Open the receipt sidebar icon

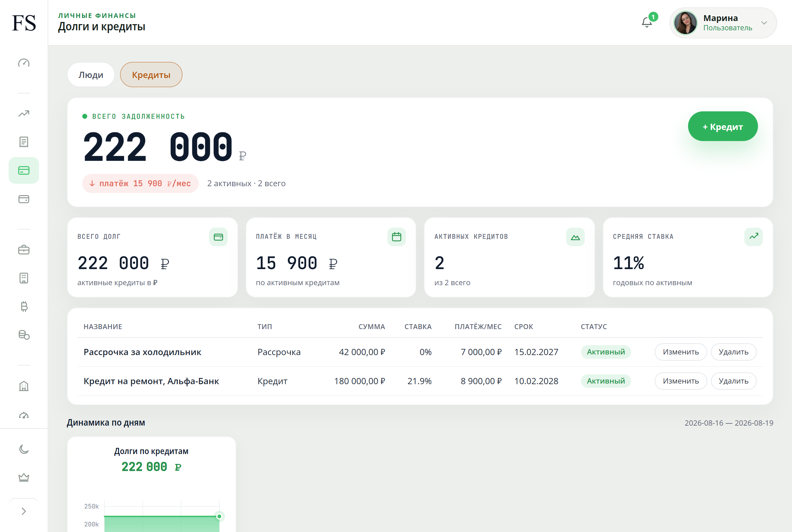24,142
